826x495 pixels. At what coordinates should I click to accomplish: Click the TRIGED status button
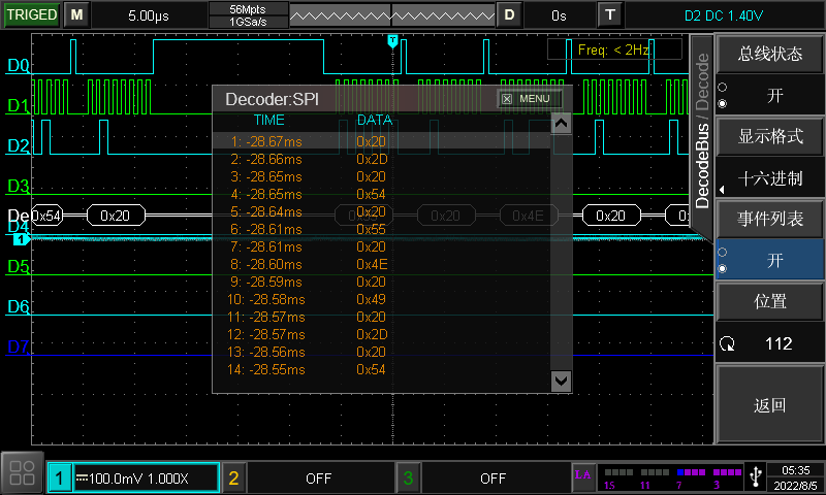click(x=31, y=15)
